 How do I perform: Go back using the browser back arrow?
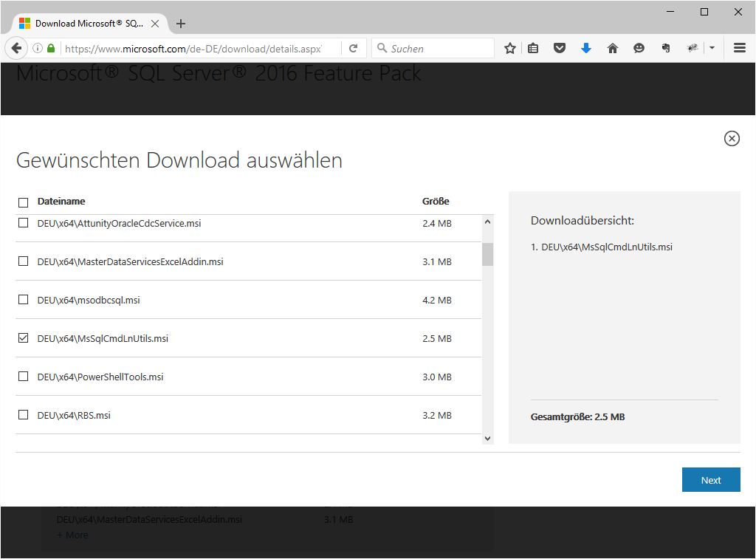pyautogui.click(x=16, y=48)
